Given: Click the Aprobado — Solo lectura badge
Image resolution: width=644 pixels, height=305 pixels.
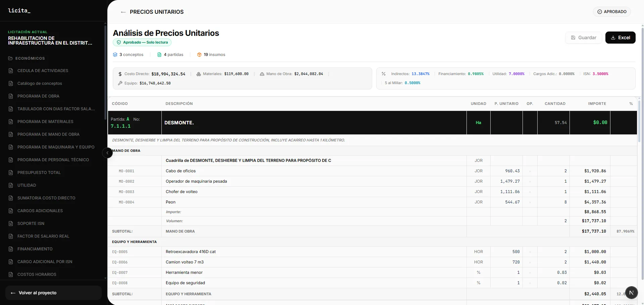Looking at the screenshot, I should pyautogui.click(x=142, y=42).
